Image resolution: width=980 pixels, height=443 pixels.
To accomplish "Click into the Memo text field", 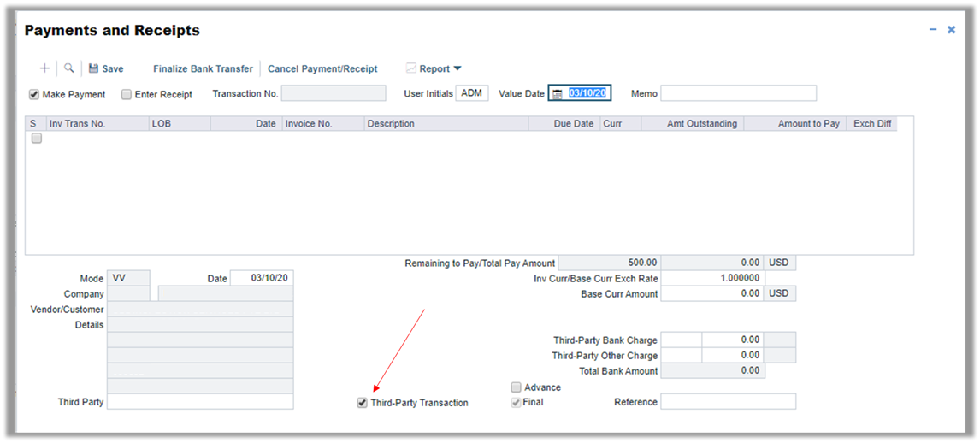I will coord(738,93).
